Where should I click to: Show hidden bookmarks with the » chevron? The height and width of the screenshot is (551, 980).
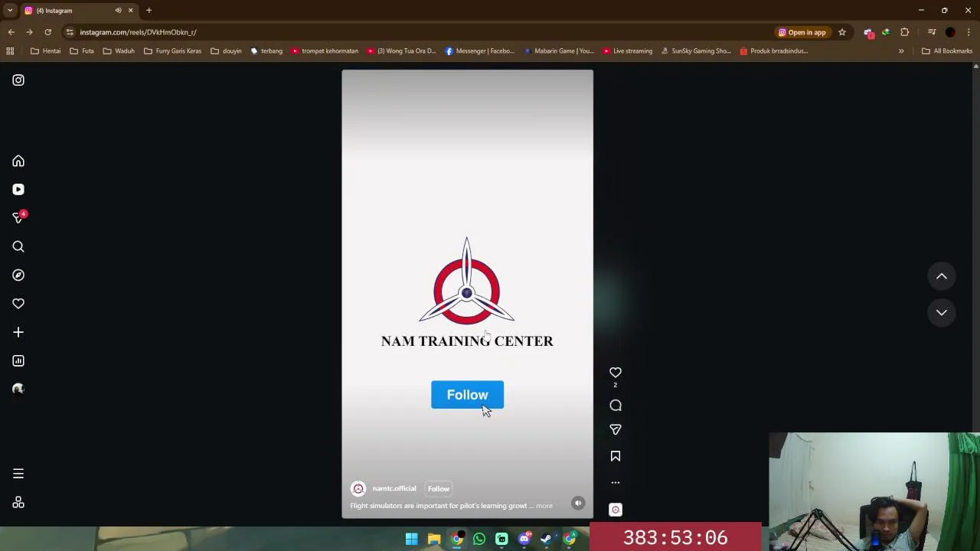tap(901, 51)
